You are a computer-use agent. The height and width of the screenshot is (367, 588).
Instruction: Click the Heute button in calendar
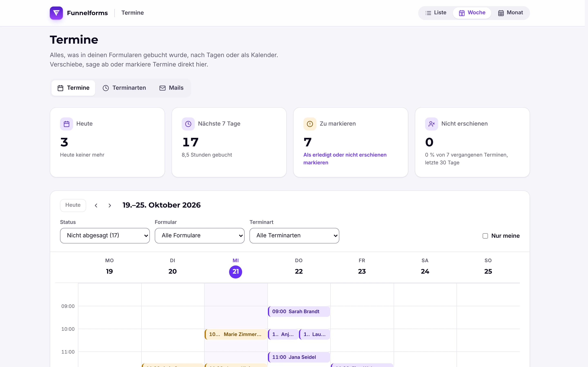coord(73,205)
